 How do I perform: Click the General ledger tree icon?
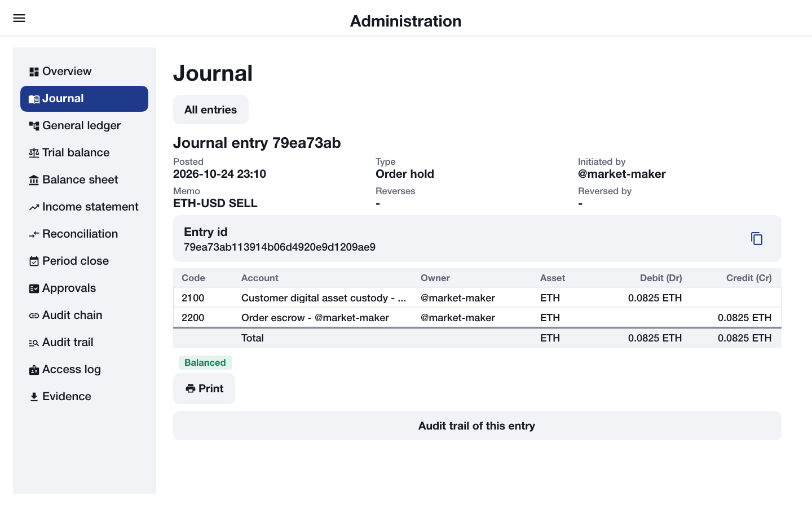34,126
